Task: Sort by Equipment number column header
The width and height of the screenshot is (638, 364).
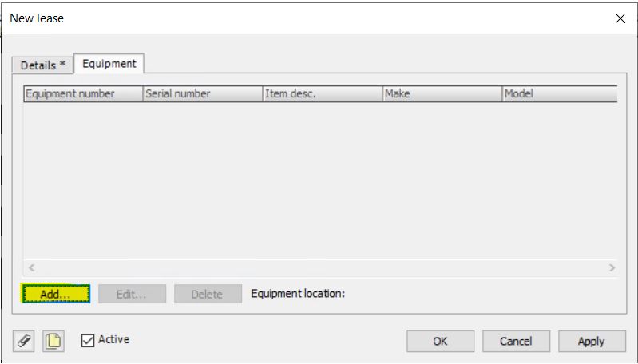Action: (83, 93)
